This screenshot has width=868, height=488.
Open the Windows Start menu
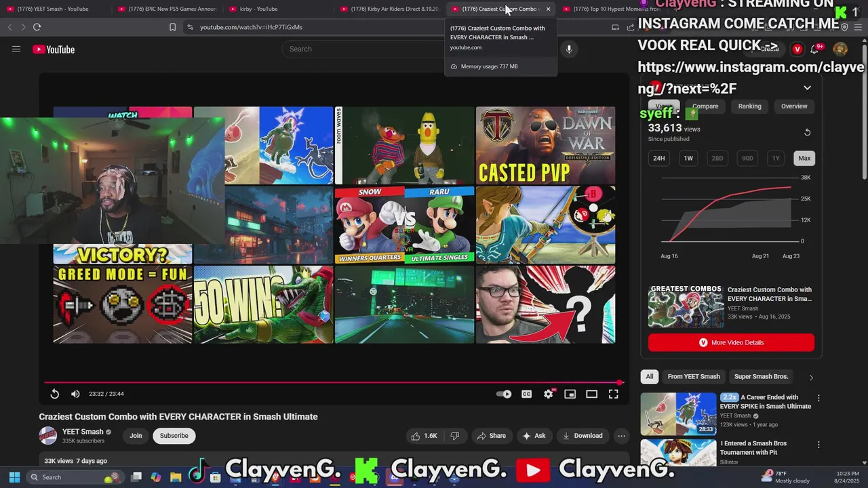(14, 477)
